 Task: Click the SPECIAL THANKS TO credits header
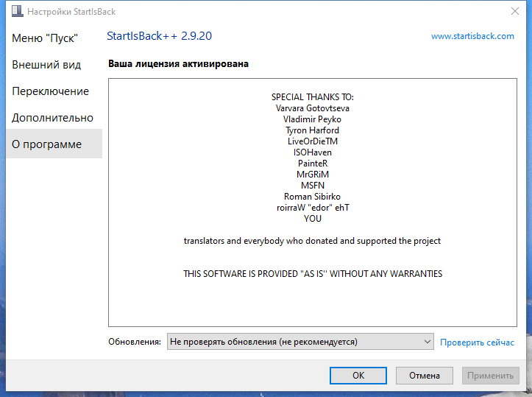313,97
